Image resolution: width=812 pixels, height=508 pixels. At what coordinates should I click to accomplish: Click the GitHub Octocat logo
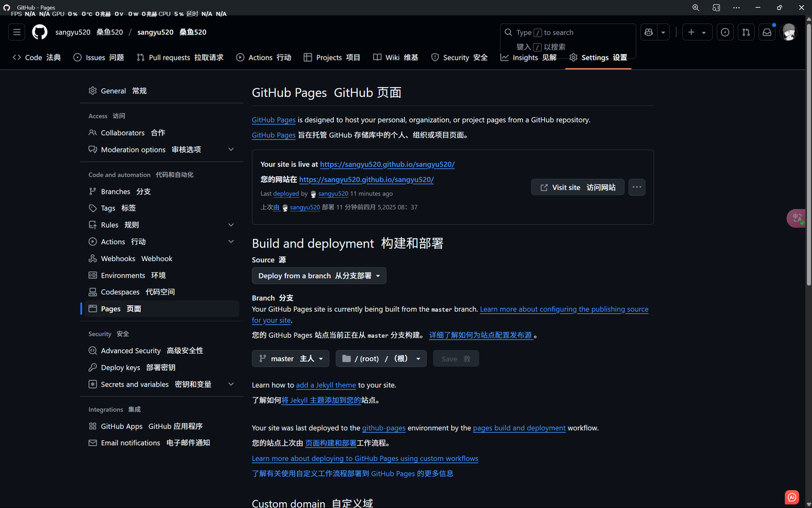tap(40, 32)
